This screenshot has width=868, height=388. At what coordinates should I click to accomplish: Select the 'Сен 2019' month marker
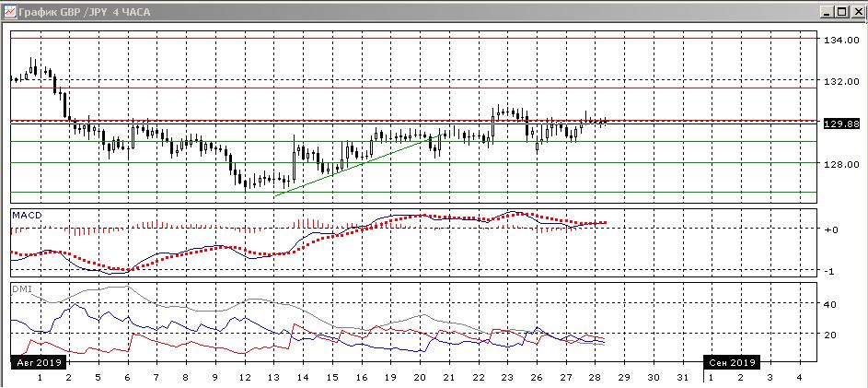(733, 362)
